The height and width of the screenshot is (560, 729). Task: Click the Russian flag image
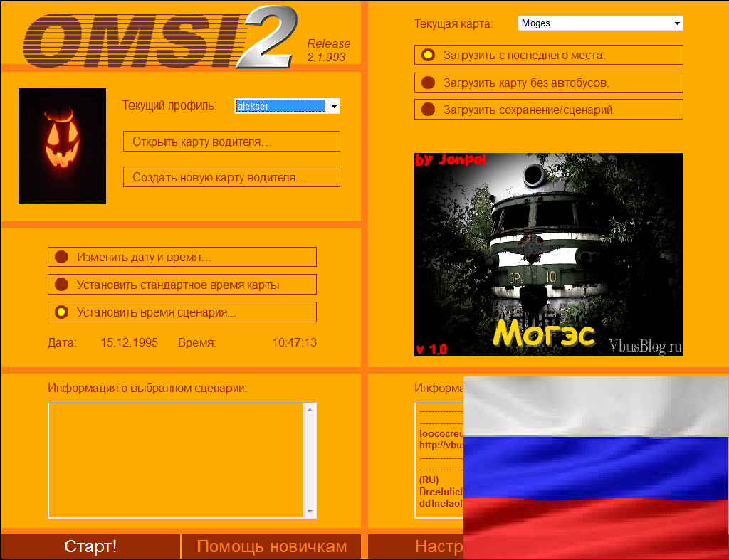(596, 467)
